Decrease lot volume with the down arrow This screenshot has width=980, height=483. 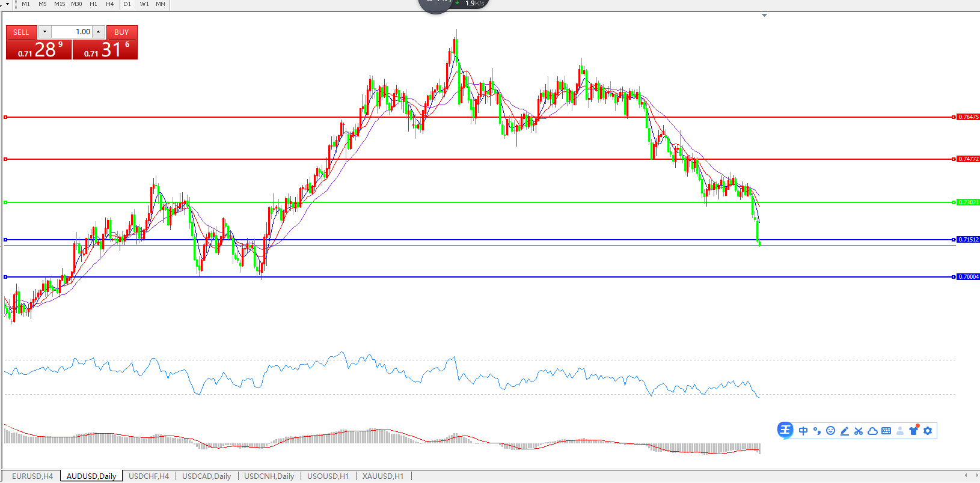click(44, 32)
